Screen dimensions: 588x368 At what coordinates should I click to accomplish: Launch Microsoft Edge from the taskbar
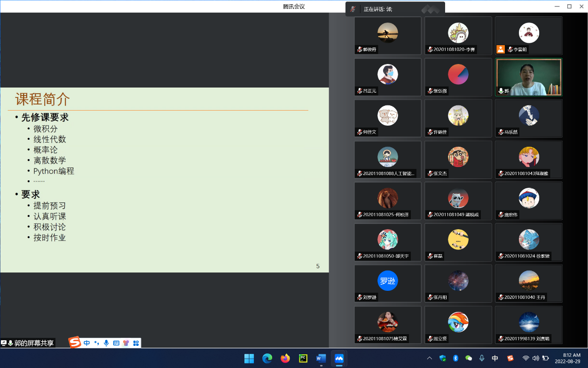click(x=267, y=359)
